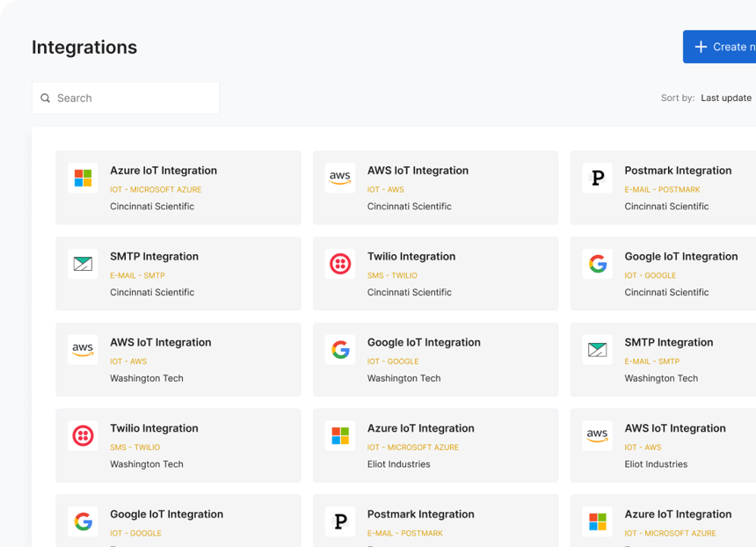Open AWS IoT Integration for Washington Tech
The height and width of the screenshot is (547, 756).
click(178, 360)
